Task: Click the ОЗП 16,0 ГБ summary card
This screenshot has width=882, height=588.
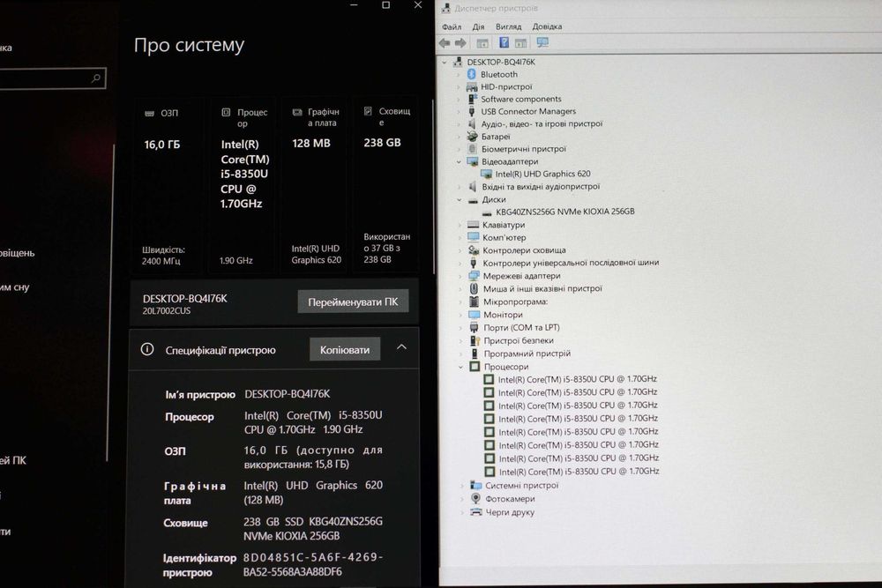Action: pyautogui.click(x=168, y=185)
